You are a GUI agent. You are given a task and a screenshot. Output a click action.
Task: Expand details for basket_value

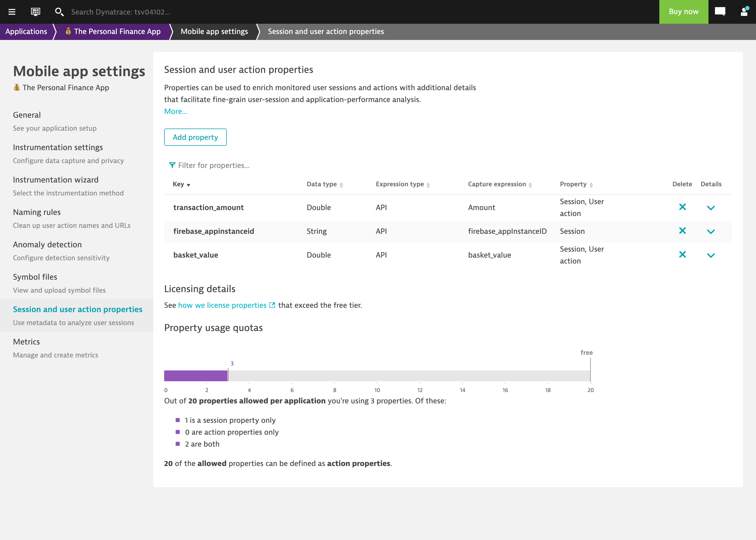click(x=711, y=255)
